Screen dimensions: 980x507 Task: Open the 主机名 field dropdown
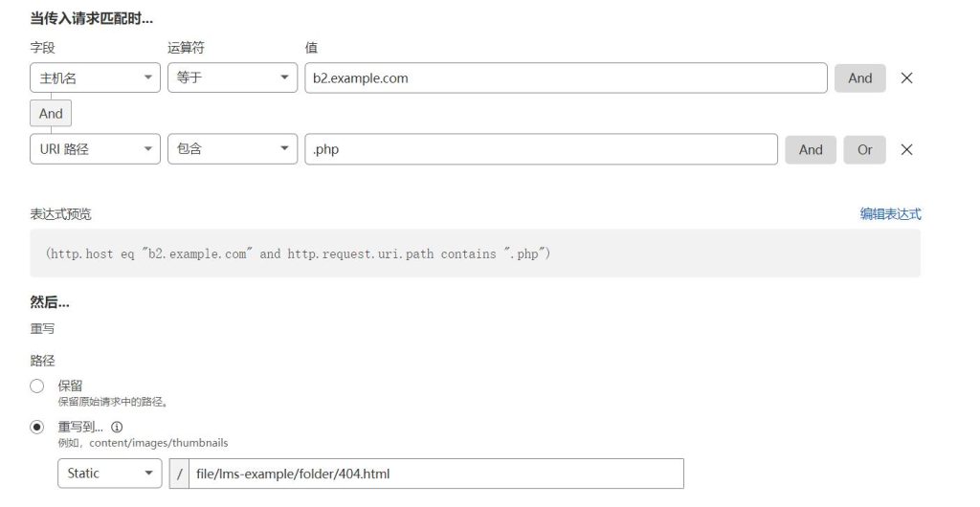point(95,78)
